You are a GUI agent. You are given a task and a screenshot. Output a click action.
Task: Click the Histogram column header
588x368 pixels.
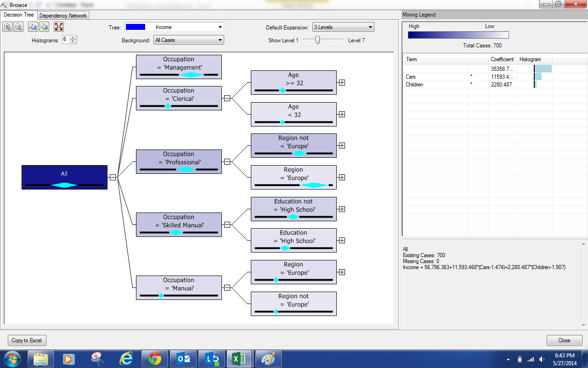pyautogui.click(x=534, y=59)
